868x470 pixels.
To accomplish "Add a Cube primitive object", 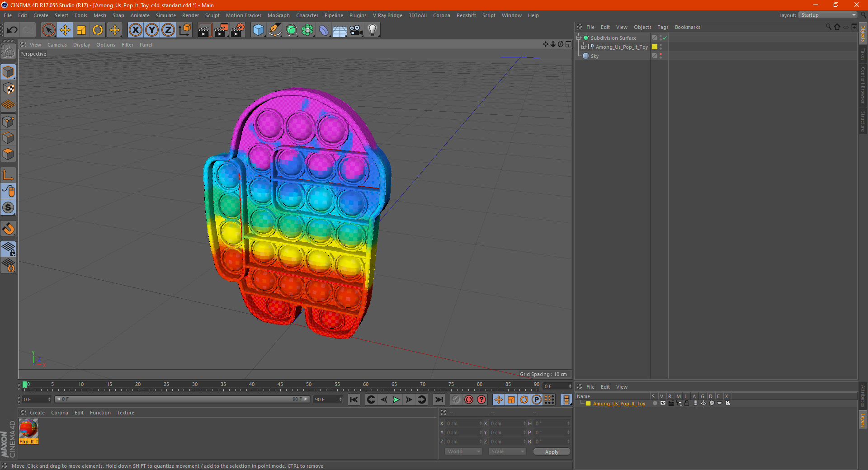I will click(258, 30).
